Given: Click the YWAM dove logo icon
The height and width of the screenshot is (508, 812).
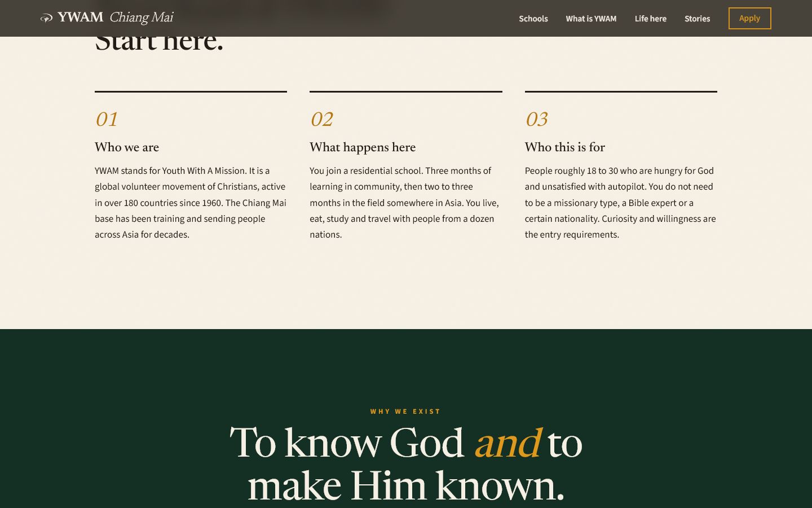Looking at the screenshot, I should [x=46, y=18].
